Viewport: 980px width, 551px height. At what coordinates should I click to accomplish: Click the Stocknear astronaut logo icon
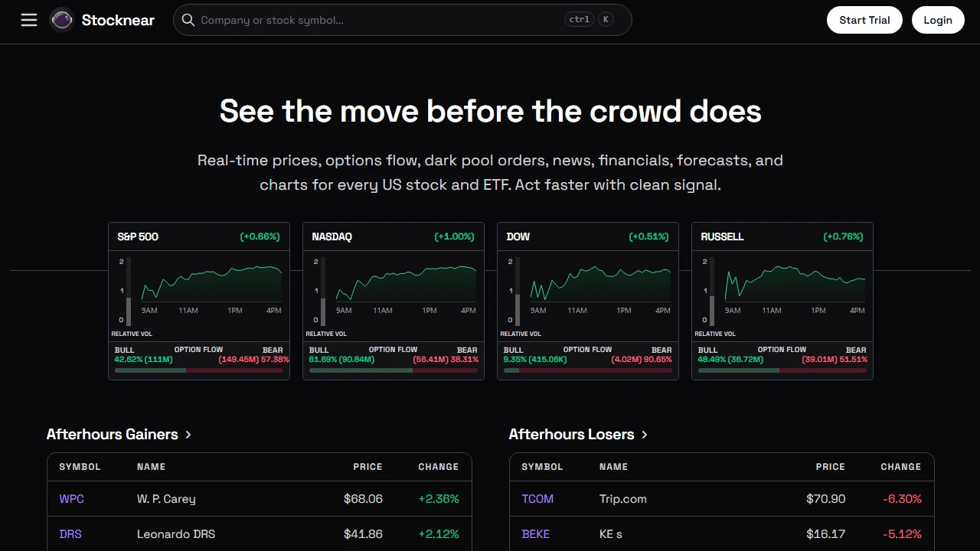coord(62,20)
